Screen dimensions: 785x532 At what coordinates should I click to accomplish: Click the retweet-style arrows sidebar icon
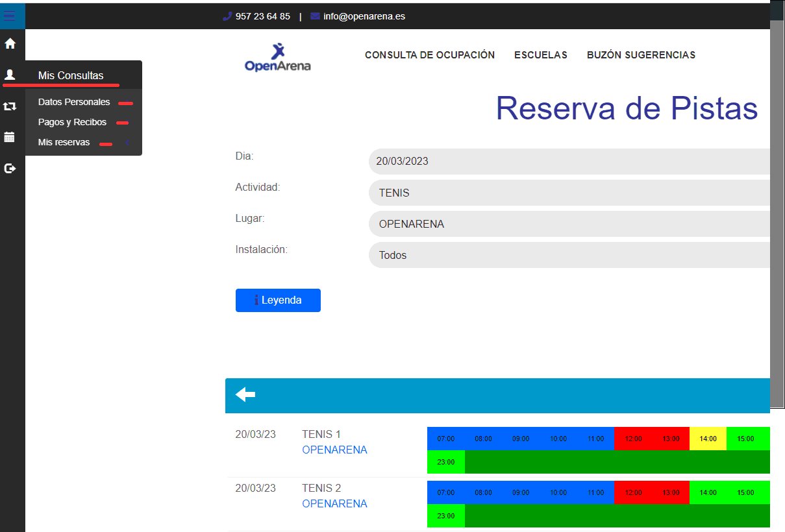(10, 106)
